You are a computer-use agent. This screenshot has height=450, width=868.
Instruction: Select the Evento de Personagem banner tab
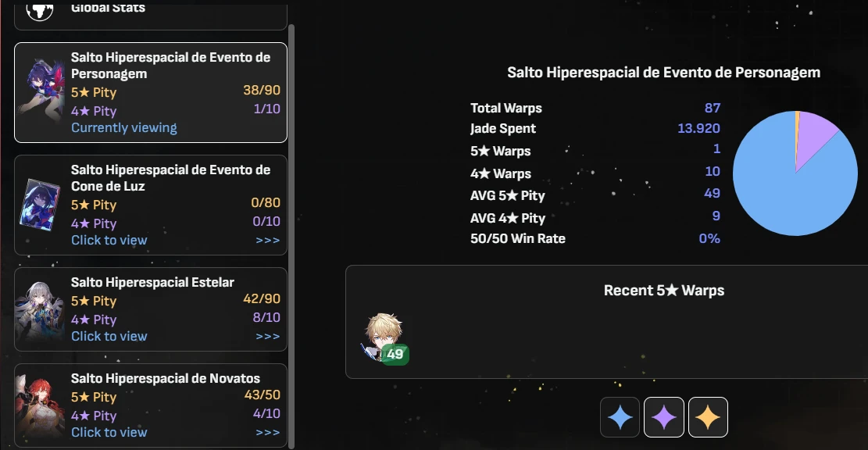click(x=151, y=92)
